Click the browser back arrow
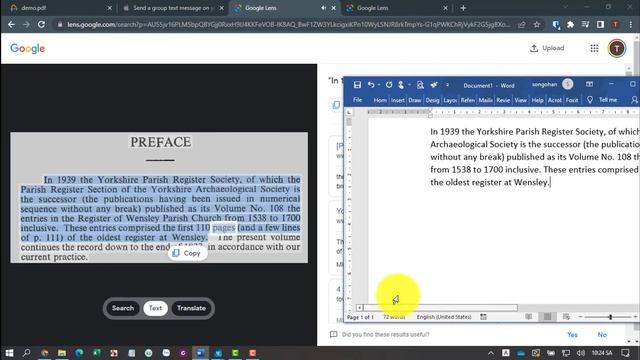 tap(11, 24)
